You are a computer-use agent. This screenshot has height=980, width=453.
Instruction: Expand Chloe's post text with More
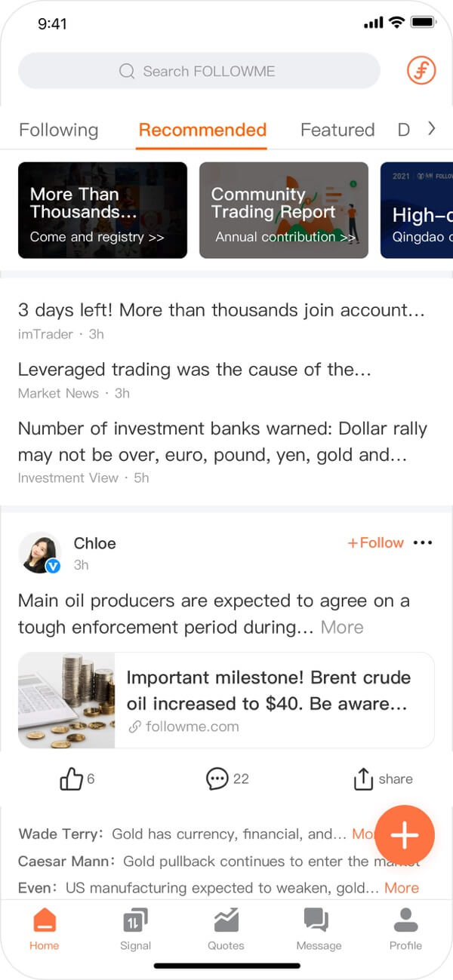pos(342,627)
